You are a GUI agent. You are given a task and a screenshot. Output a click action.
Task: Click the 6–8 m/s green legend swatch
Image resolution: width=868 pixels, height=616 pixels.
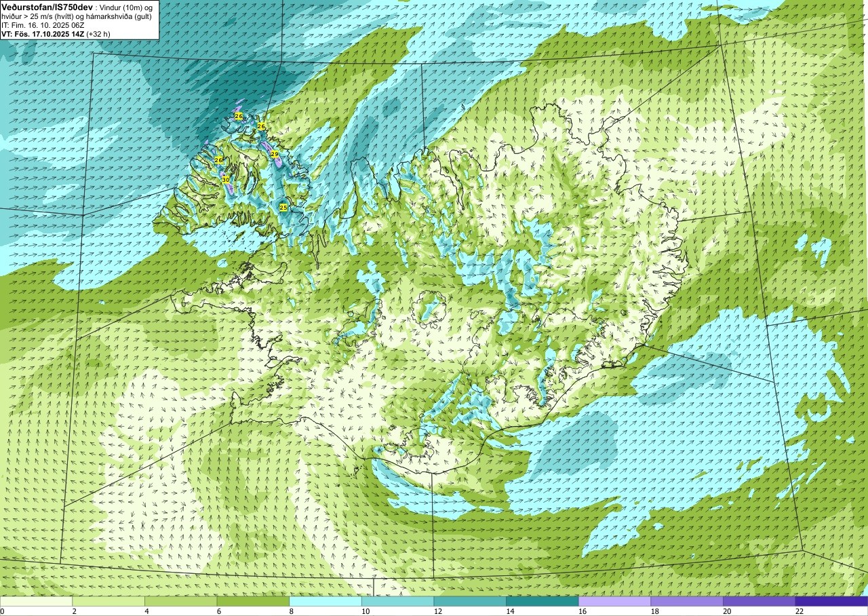click(x=253, y=601)
